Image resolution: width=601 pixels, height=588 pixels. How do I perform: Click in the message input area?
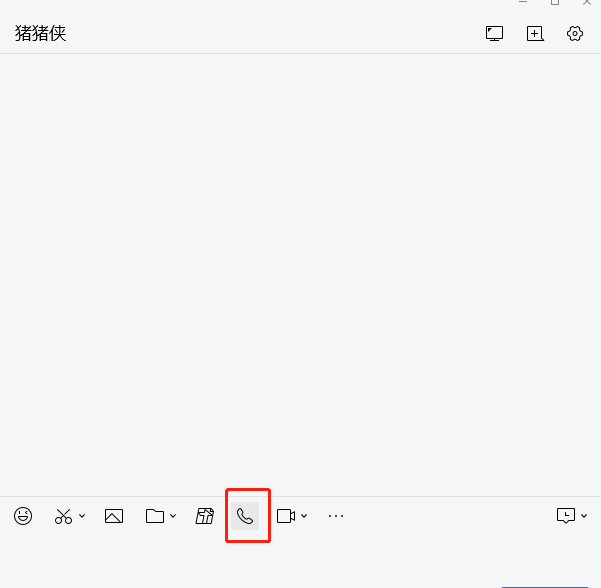[300, 560]
